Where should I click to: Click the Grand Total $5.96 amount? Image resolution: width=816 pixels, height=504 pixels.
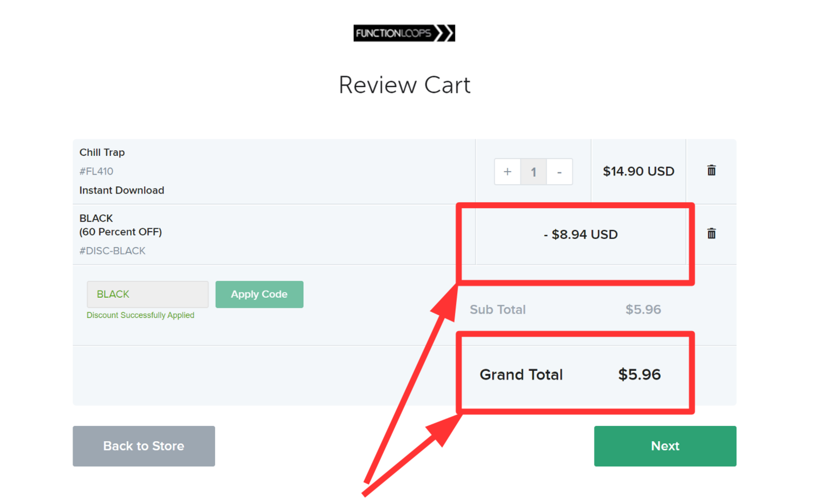point(639,375)
